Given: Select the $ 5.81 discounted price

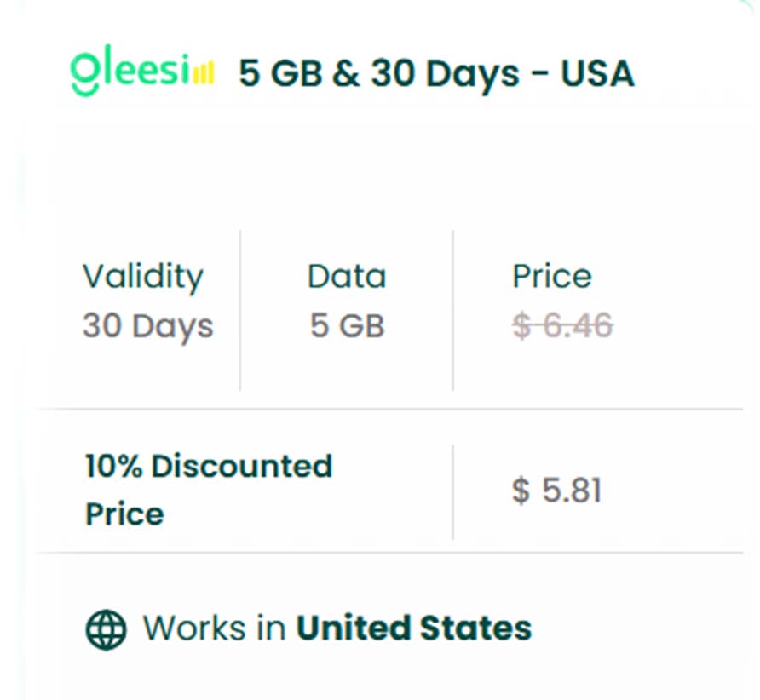Looking at the screenshot, I should point(557,491).
